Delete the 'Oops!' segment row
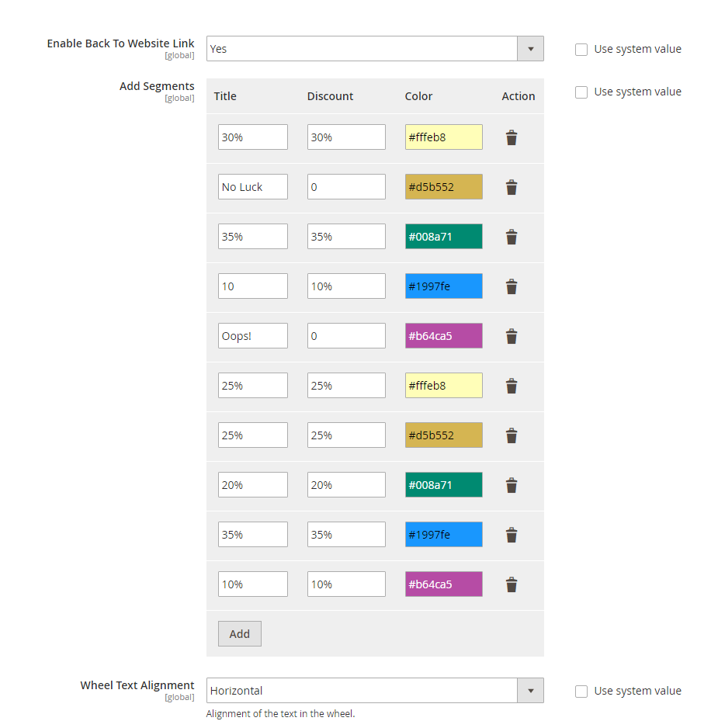The width and height of the screenshot is (711, 728). 511,336
